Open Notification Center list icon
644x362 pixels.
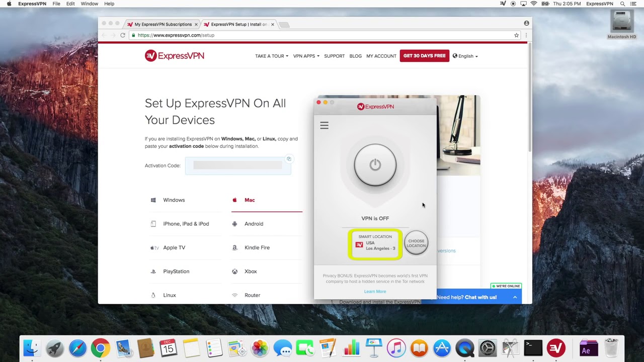[633, 4]
